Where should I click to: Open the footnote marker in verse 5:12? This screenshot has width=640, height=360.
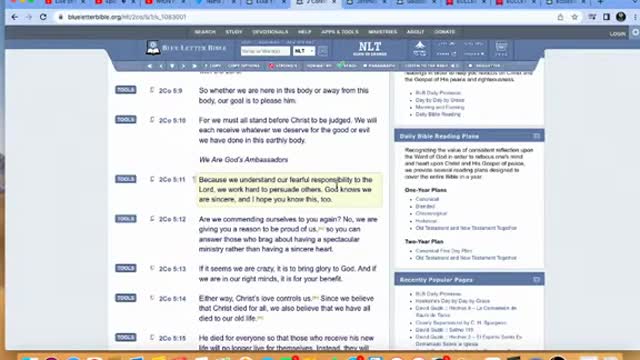point(321,229)
